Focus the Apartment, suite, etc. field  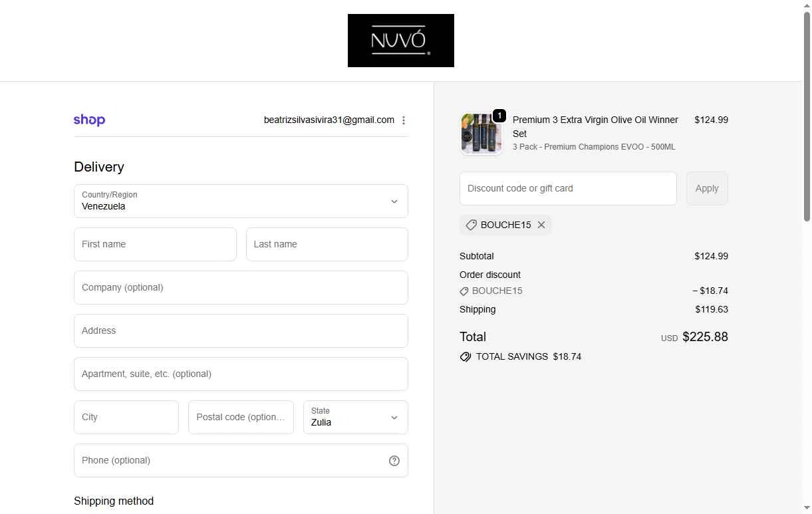[241, 374]
